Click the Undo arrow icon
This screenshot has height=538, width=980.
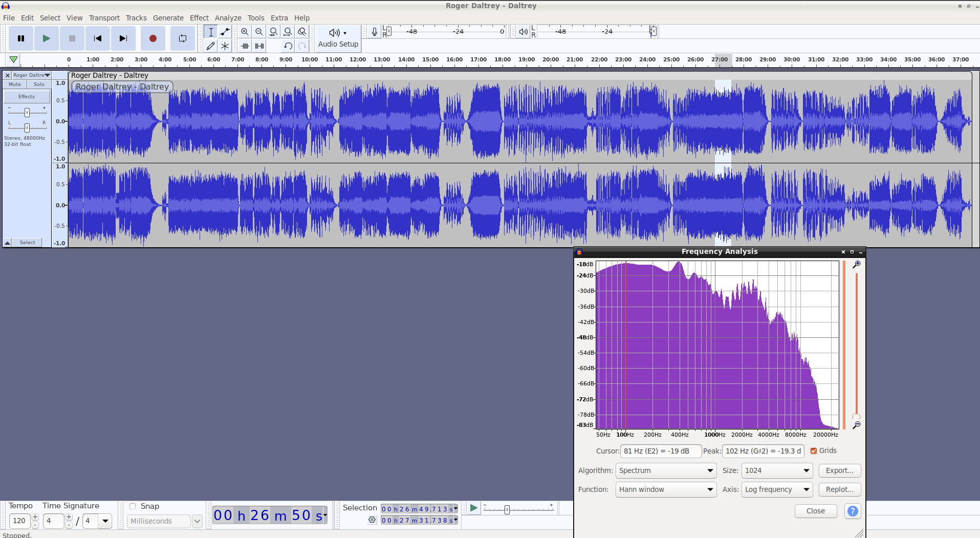pos(288,46)
